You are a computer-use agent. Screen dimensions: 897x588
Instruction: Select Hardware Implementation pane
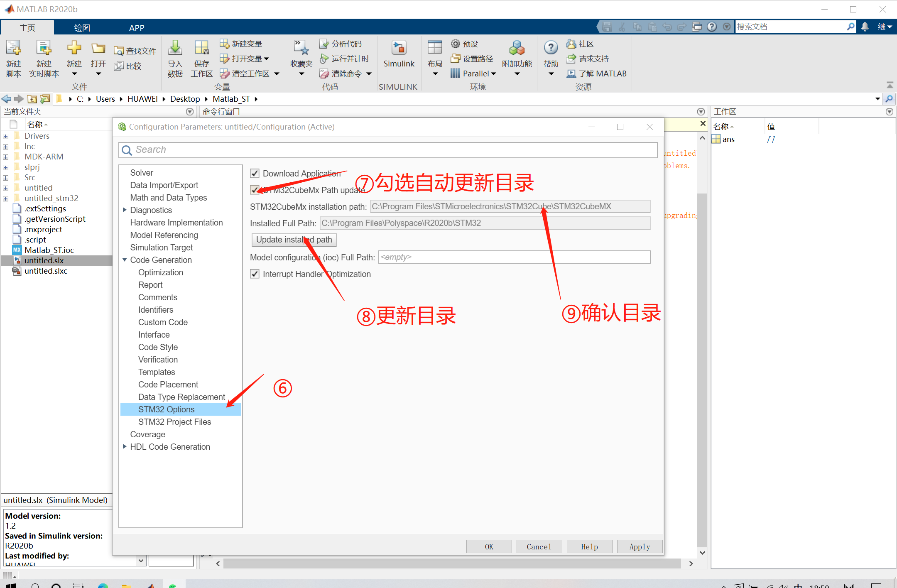tap(176, 223)
